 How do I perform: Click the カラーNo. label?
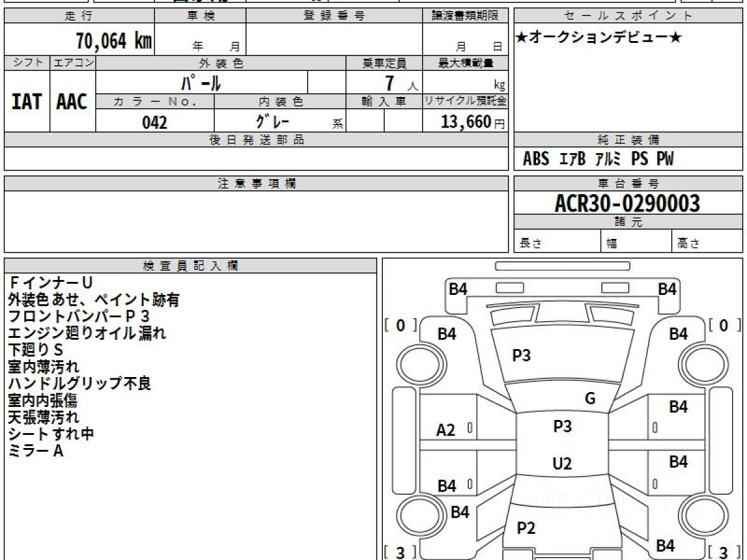click(155, 101)
